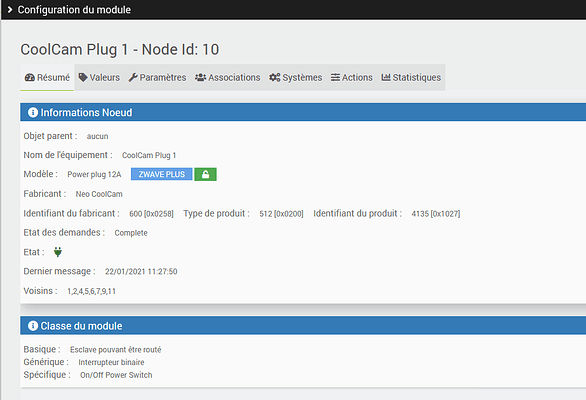The image size is (586, 400).
Task: Click the Classe du module panel header
Action: pyautogui.click(x=303, y=326)
